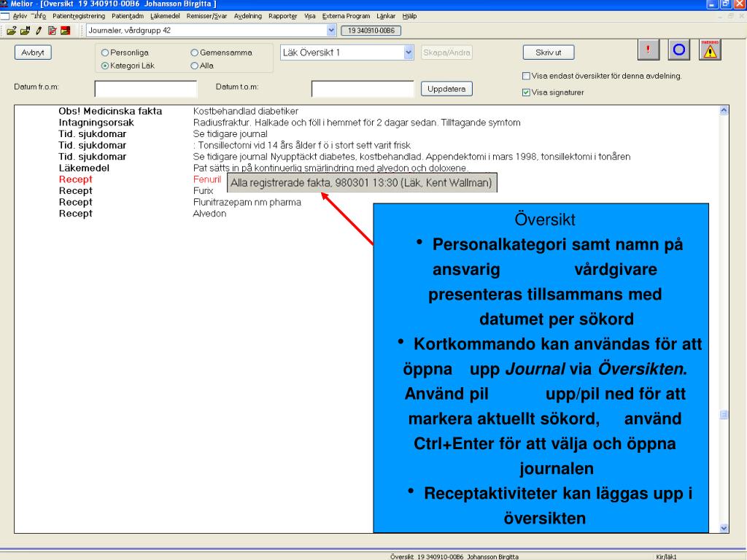Select the Gemensamma radio button
Image resolution: width=747 pixels, height=560 pixels.
[x=194, y=52]
